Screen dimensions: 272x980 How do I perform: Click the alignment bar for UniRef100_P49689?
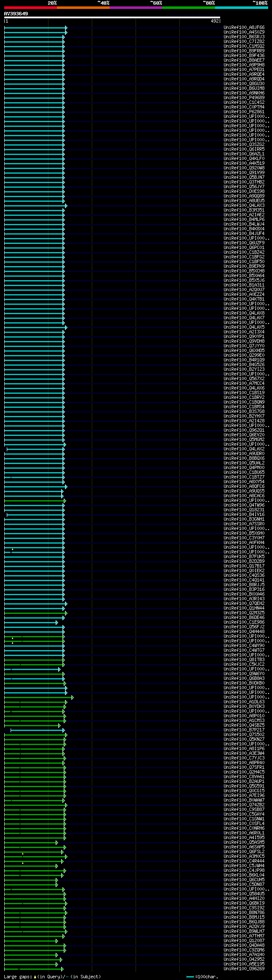coord(34,98)
